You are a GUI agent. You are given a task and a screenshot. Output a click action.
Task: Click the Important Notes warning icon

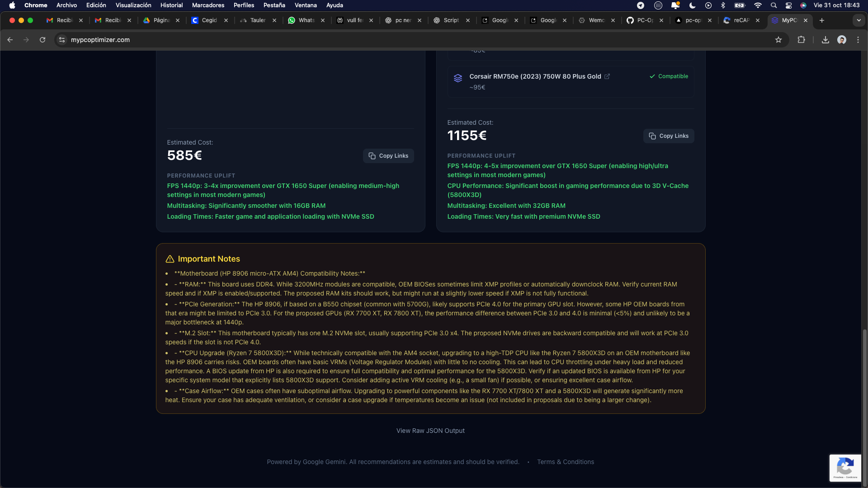point(170,259)
